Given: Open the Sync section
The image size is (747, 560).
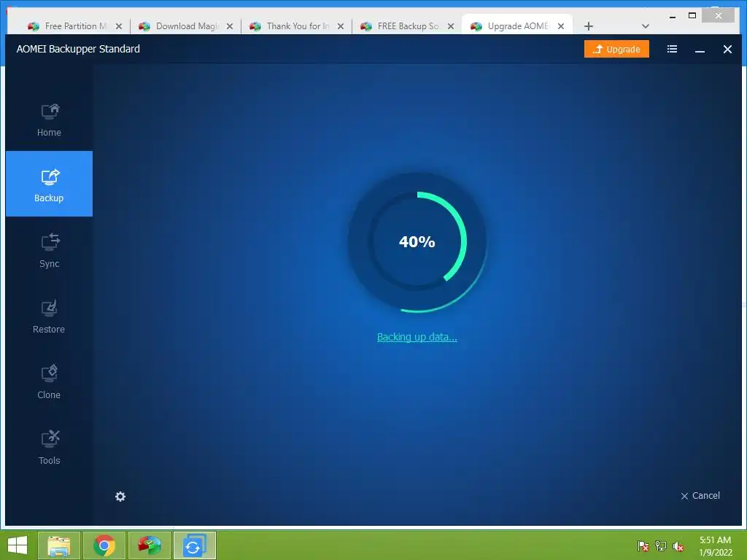Looking at the screenshot, I should 49,251.
